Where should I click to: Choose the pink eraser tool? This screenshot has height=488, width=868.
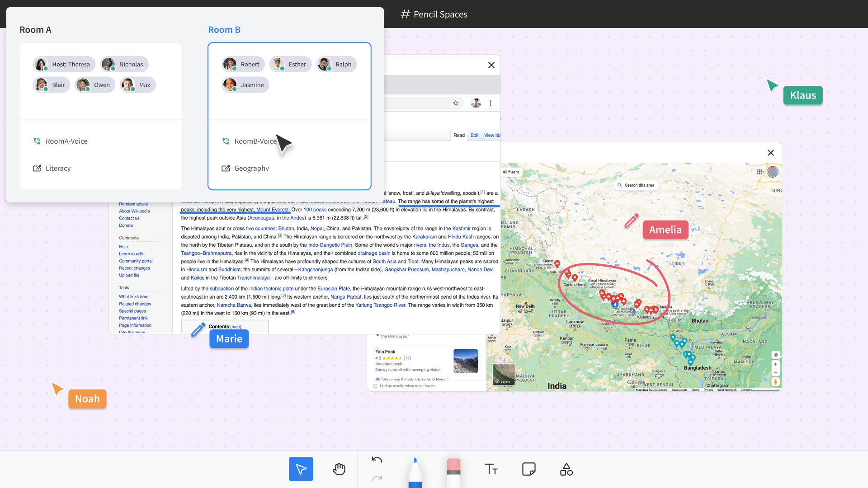453,473
